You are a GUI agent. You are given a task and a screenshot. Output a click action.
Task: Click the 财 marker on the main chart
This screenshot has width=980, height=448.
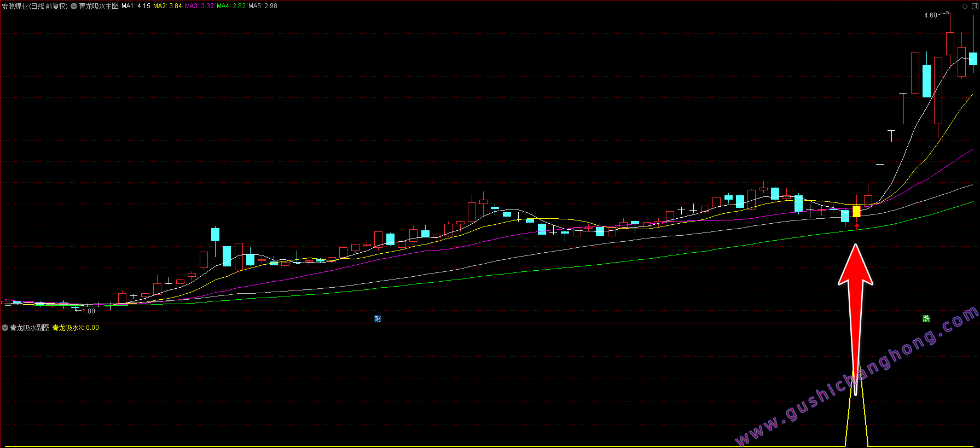pos(378,319)
